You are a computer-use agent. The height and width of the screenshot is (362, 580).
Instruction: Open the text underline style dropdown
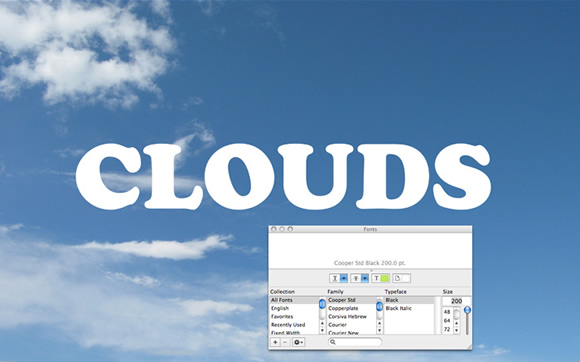click(x=344, y=278)
